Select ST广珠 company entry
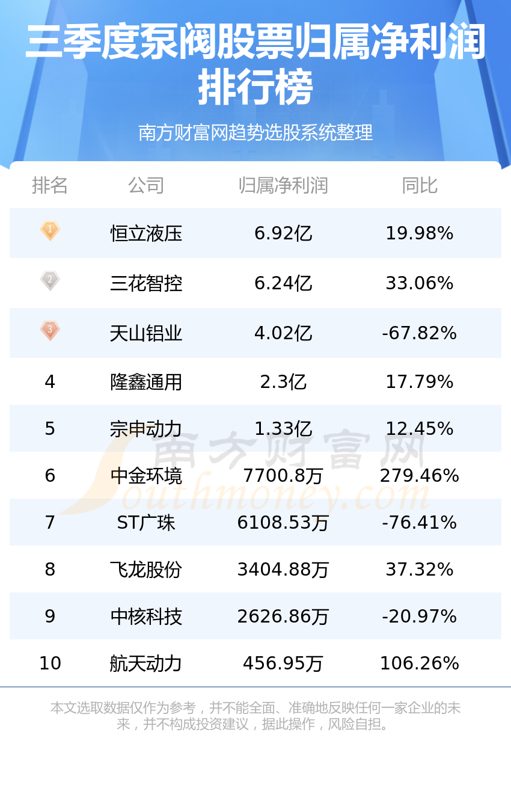 [146, 523]
